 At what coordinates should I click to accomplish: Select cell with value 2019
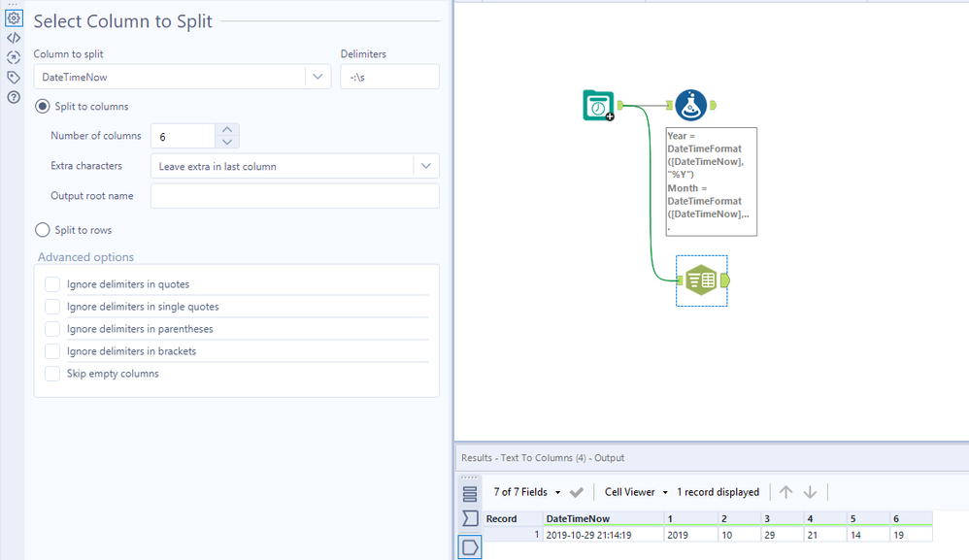tap(691, 535)
